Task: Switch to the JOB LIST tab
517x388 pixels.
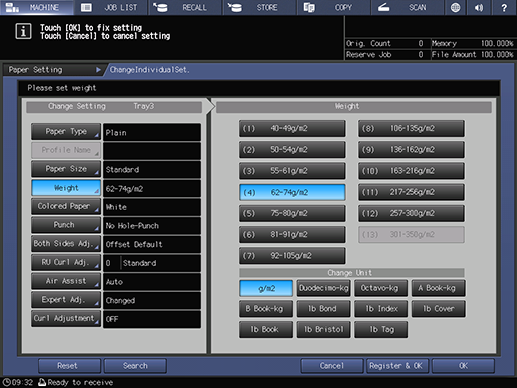Action: click(111, 7)
